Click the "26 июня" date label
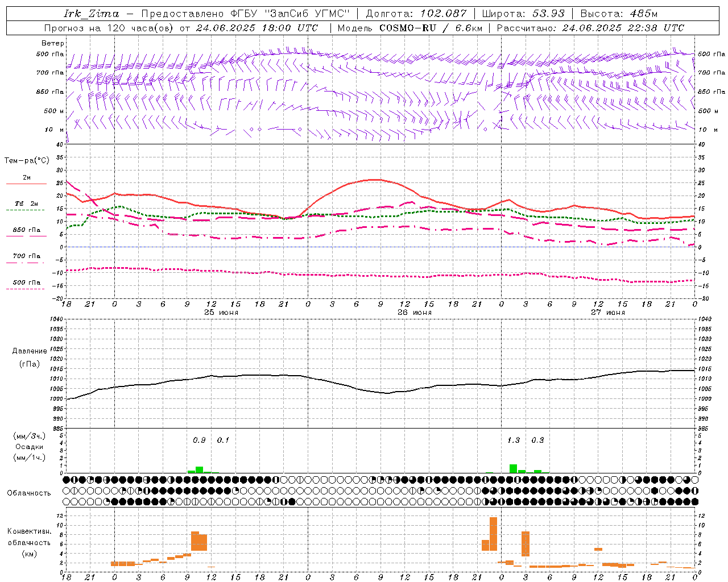 (x=414, y=313)
